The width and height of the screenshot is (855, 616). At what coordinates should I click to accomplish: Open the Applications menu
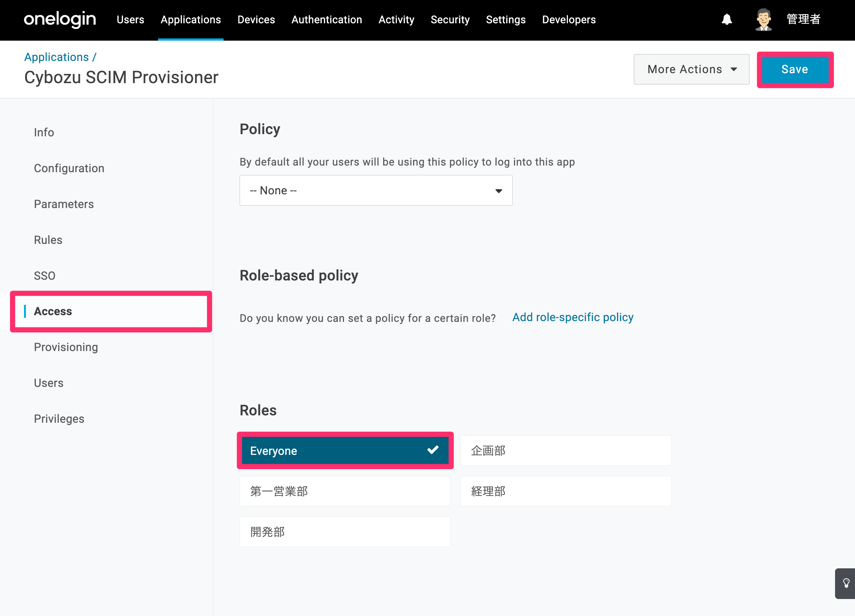[x=191, y=20]
